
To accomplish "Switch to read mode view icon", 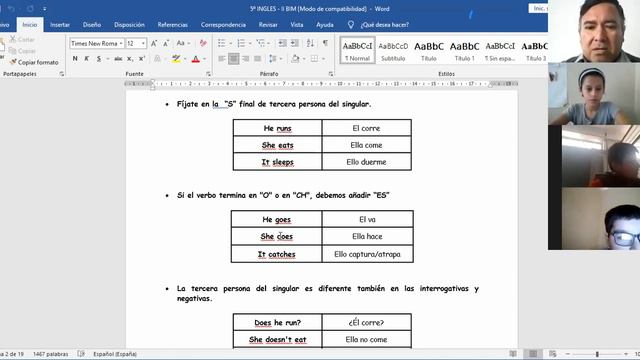I will (513, 353).
